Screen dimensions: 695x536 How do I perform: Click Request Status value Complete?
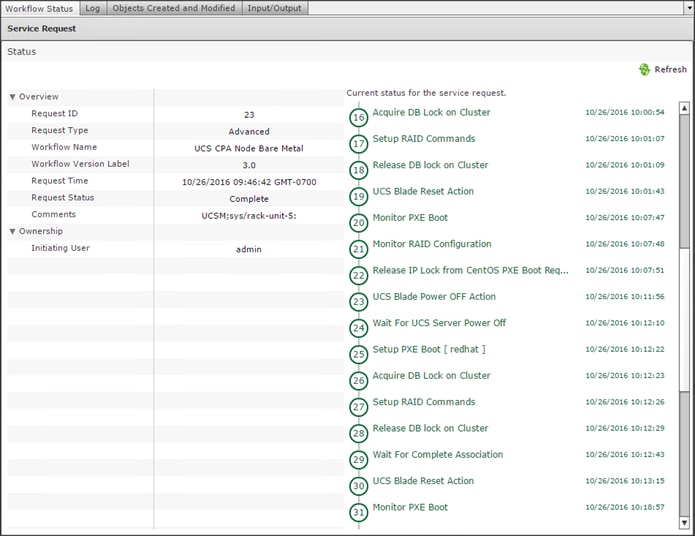click(249, 199)
